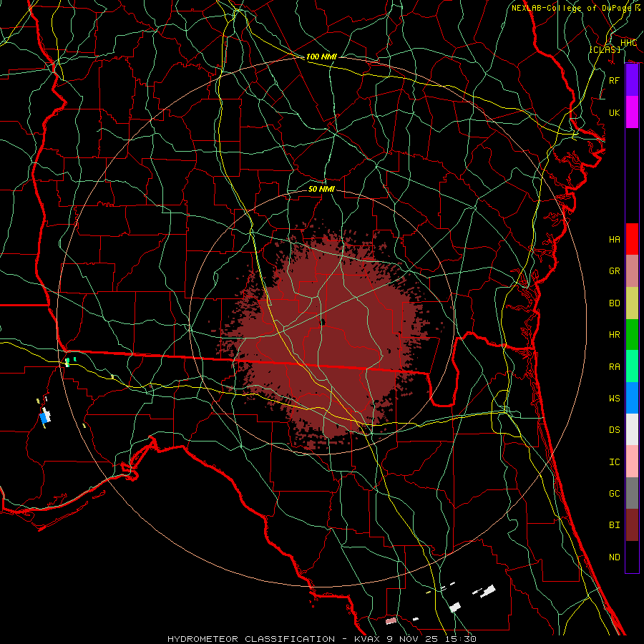Click the ND black legend swatch
644x644 pixels.
(x=632, y=557)
